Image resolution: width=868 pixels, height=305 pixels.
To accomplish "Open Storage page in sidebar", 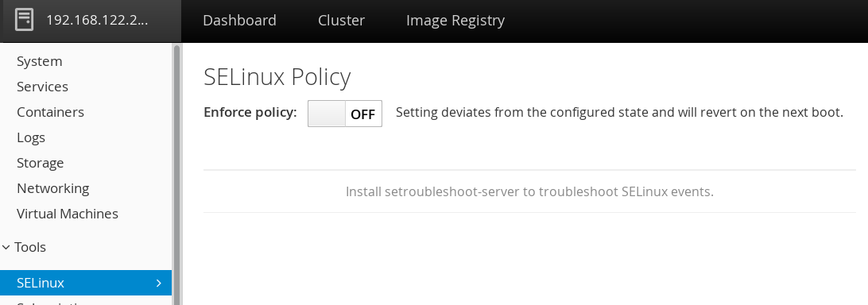I will pos(40,163).
